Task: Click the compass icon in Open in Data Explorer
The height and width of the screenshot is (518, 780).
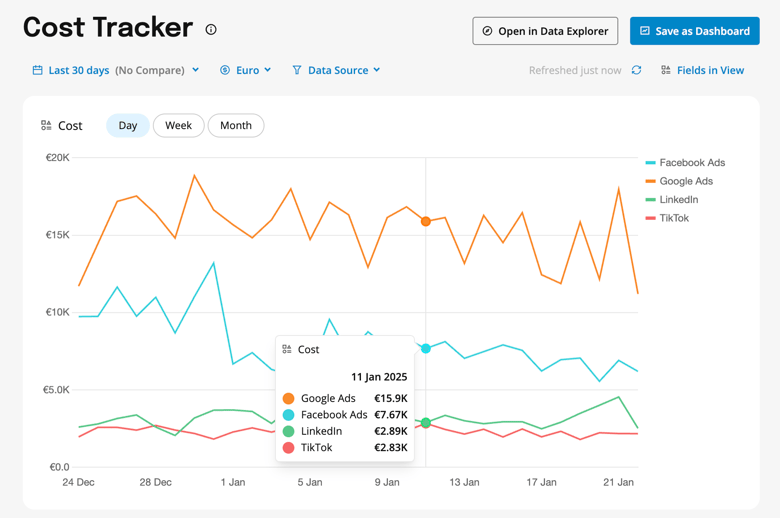Action: coord(487,31)
